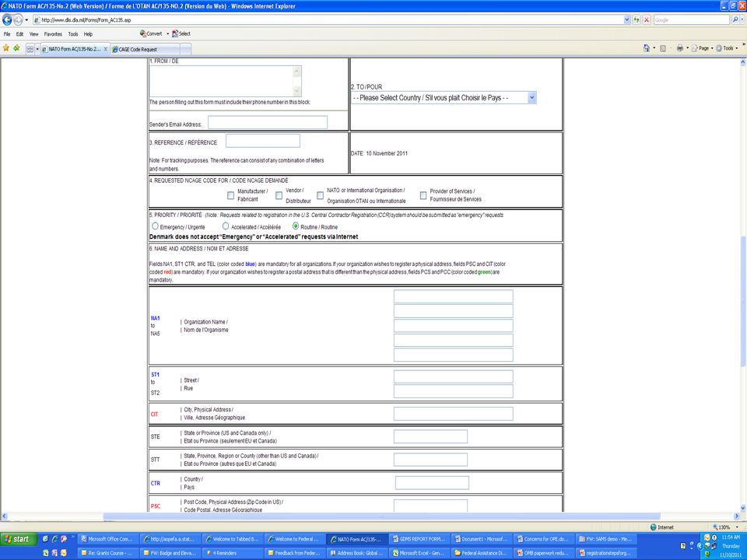Open the Quick Tabs grid icon
Image resolution: width=747 pixels, height=560 pixels.
pyautogui.click(x=30, y=48)
